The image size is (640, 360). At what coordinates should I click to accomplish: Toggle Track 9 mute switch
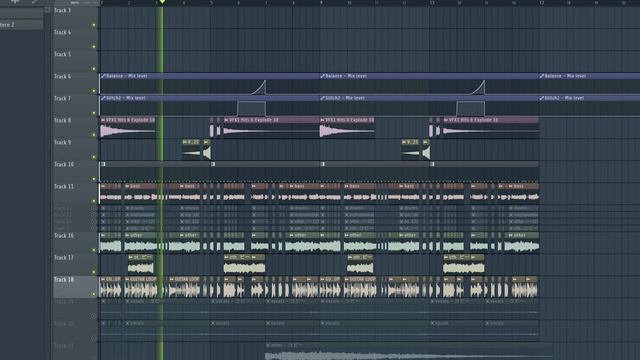pos(94,157)
